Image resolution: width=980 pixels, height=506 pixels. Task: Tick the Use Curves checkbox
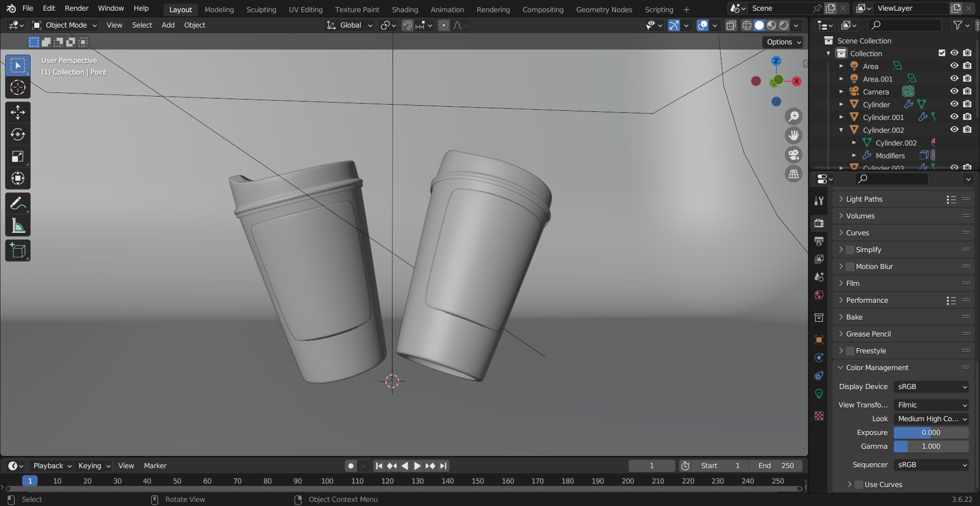click(859, 485)
